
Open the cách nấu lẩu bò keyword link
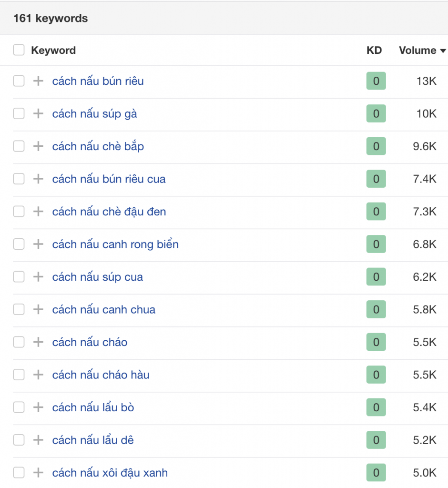(x=93, y=407)
